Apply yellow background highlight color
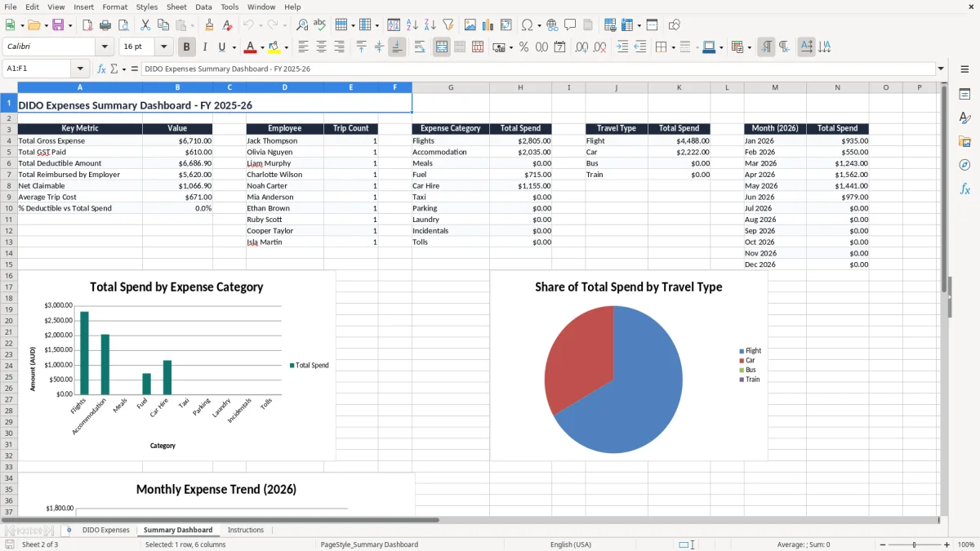The height and width of the screenshot is (551, 980). point(274,47)
